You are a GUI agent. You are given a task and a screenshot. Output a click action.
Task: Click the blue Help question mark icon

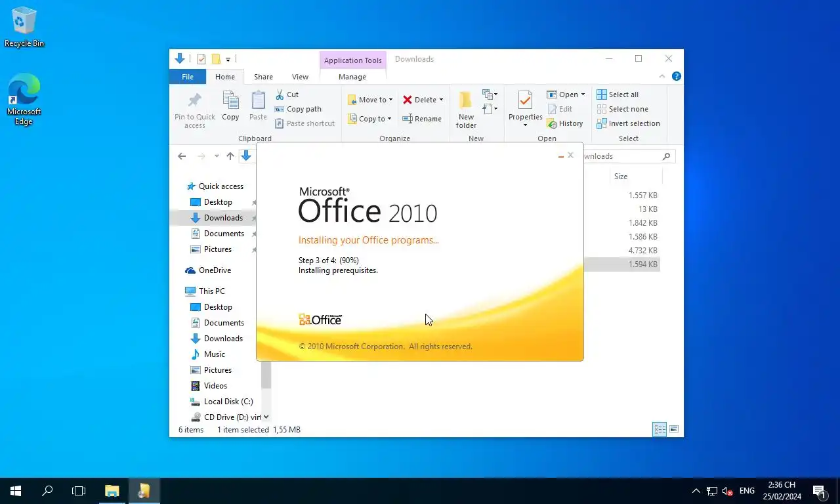point(677,76)
